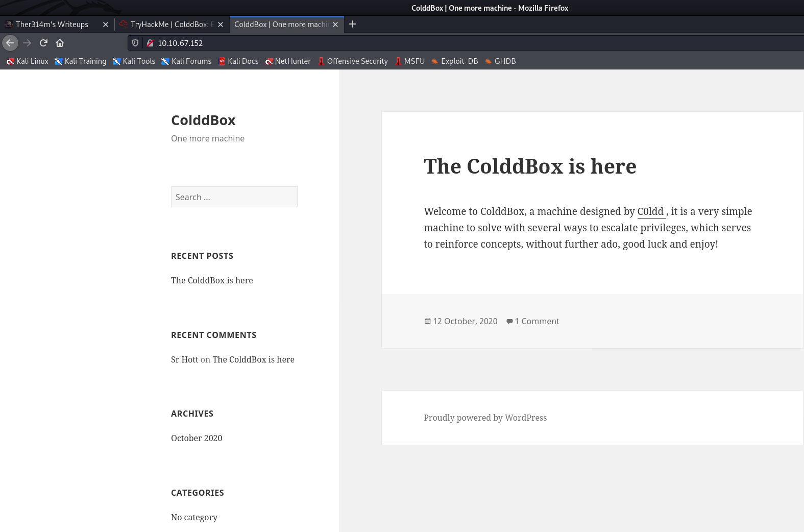Open recent post The ColddBox is here
The width and height of the screenshot is (804, 532).
pyautogui.click(x=212, y=280)
